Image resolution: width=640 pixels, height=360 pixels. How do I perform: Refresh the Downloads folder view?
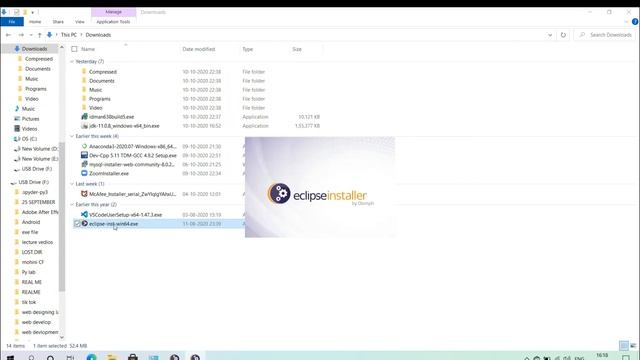(563, 35)
